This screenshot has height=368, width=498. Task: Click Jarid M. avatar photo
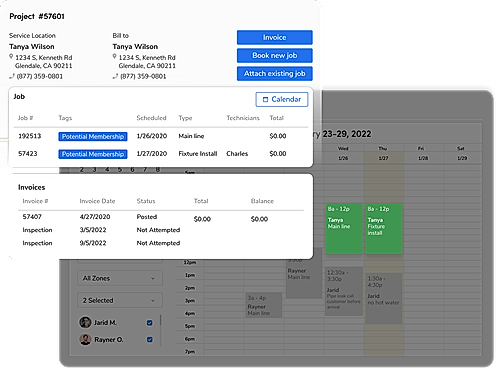click(85, 322)
